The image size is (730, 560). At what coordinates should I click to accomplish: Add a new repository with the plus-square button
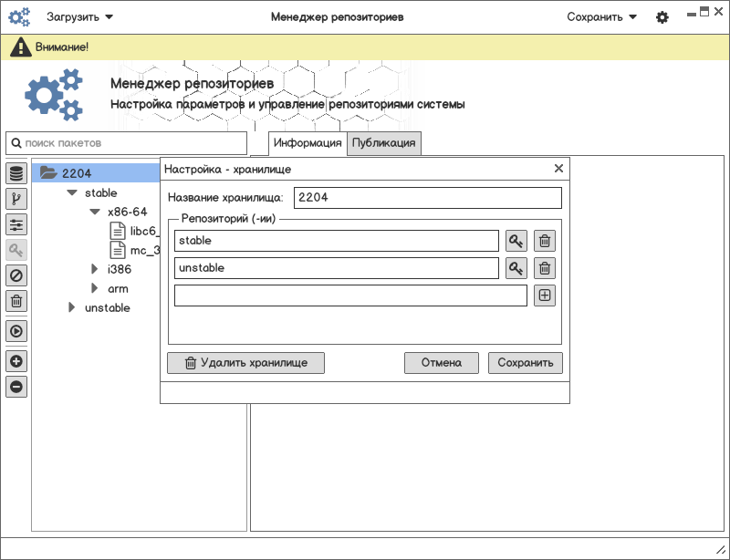coord(545,296)
